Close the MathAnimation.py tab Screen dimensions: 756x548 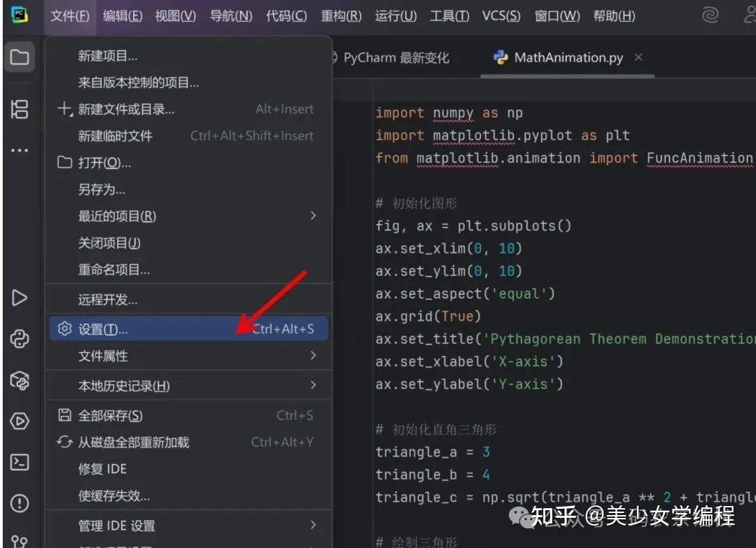coord(638,58)
